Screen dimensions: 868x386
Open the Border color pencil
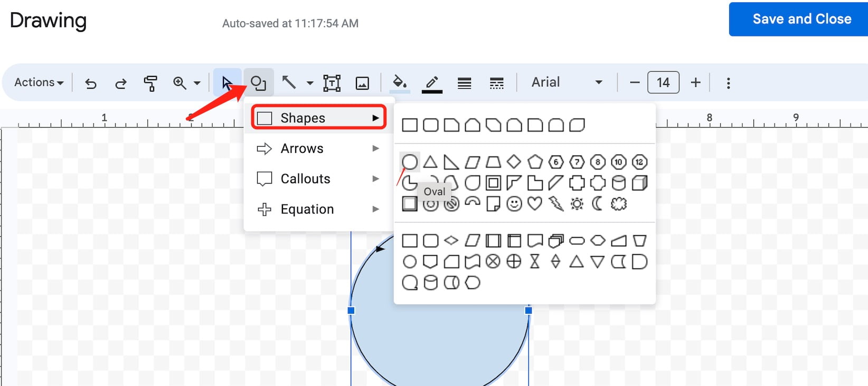coord(432,83)
